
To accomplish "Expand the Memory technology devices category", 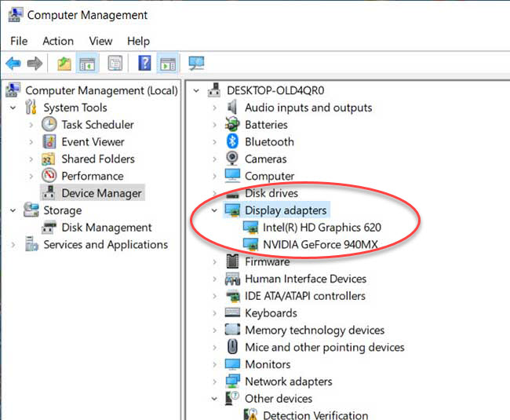I will pyautogui.click(x=214, y=331).
